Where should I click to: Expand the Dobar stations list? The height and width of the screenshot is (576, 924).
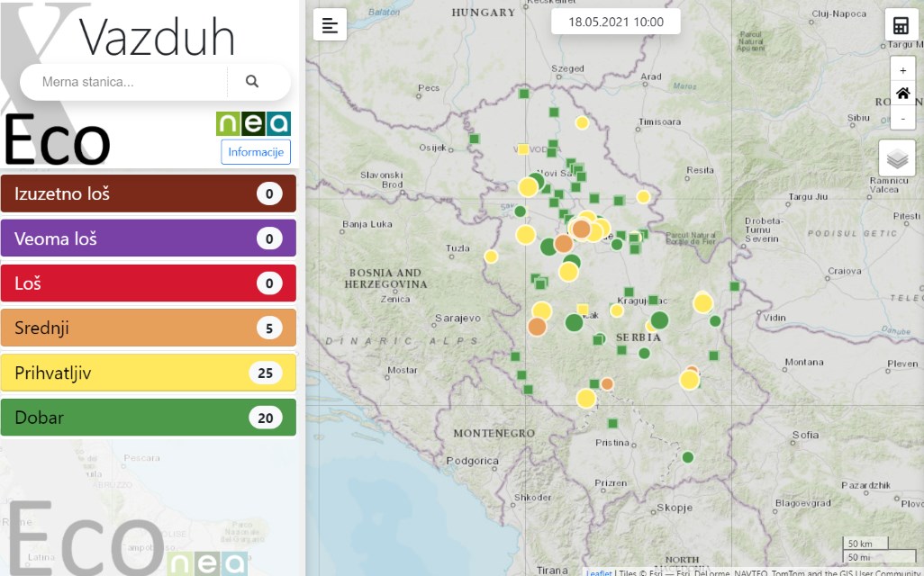[x=149, y=417]
